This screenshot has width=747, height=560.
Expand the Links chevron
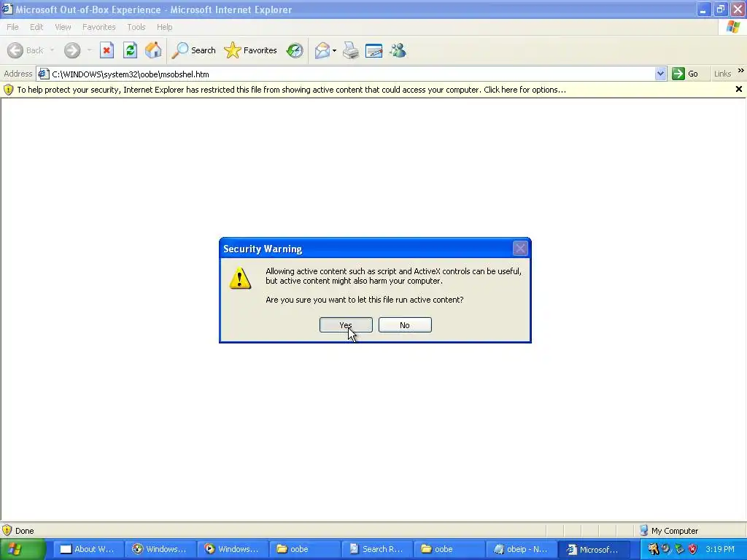741,71
